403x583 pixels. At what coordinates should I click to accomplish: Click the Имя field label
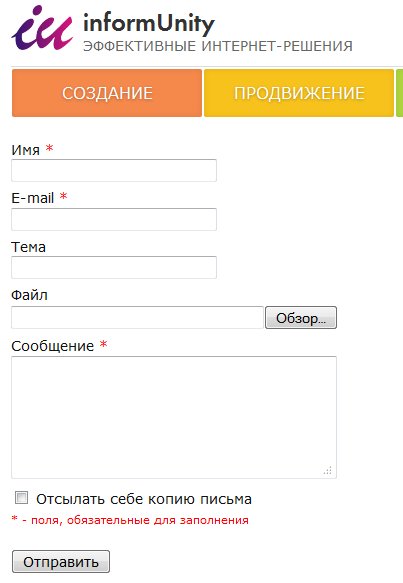[x=25, y=150]
